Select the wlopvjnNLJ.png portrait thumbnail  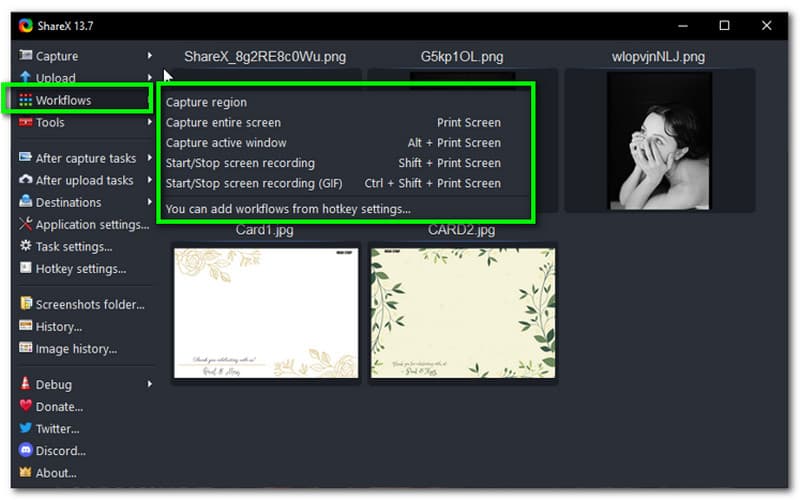(x=659, y=141)
